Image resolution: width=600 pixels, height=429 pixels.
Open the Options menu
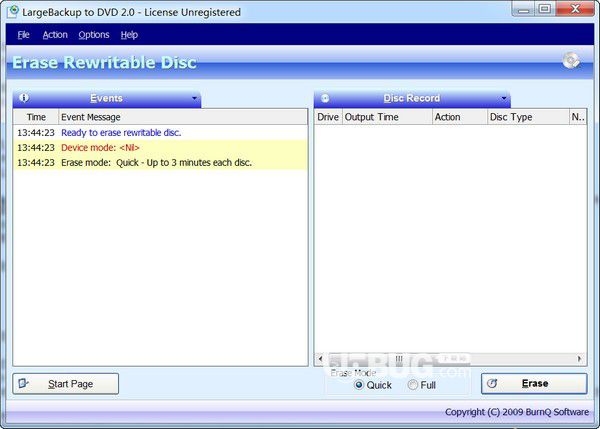pyautogui.click(x=94, y=35)
